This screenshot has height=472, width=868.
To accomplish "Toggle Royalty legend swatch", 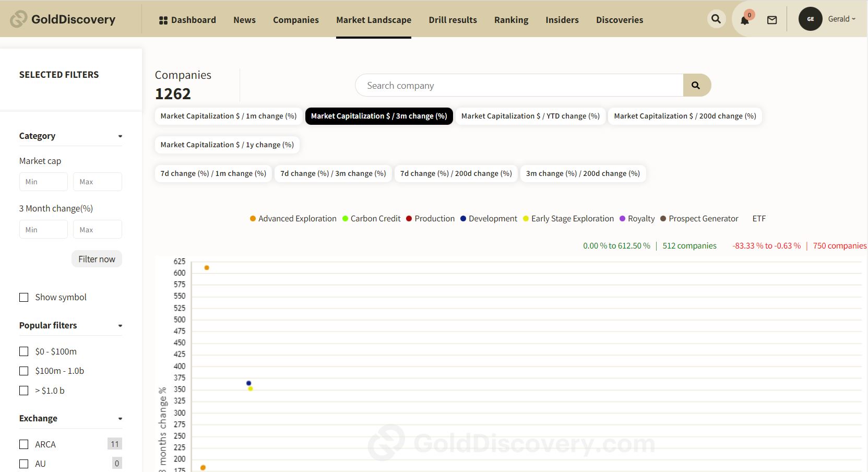I will click(622, 219).
